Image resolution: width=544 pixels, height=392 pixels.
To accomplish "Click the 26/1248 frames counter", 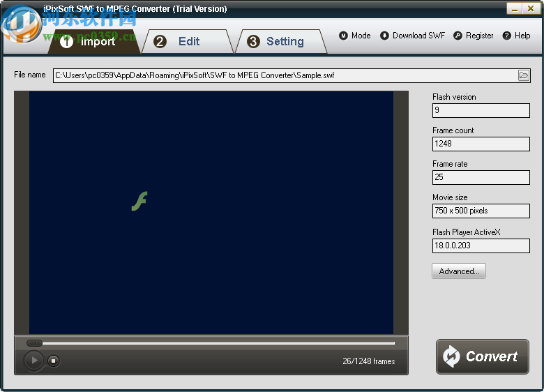I will tap(369, 361).
